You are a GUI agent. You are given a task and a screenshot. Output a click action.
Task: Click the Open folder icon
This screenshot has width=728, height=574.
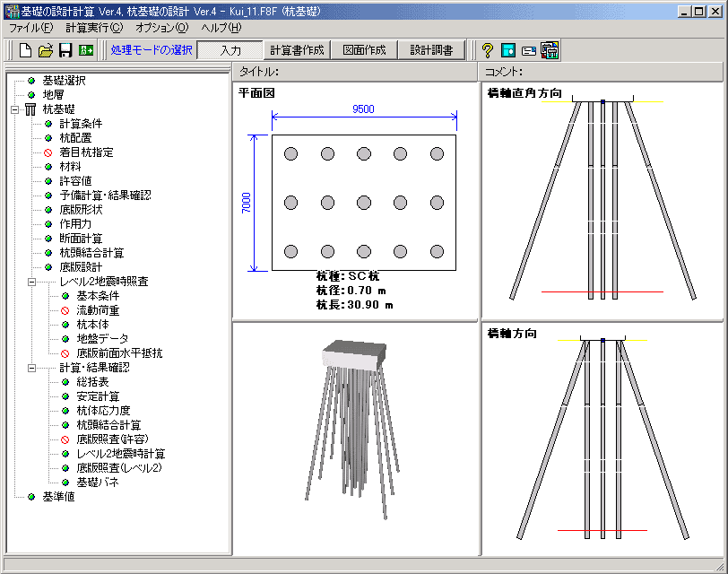coord(46,50)
